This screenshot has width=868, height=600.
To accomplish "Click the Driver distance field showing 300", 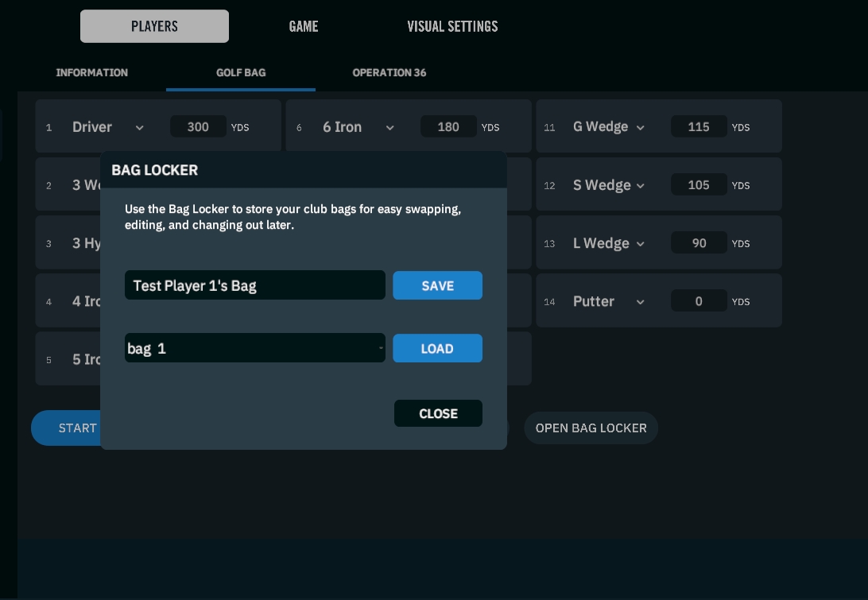I will click(x=198, y=127).
